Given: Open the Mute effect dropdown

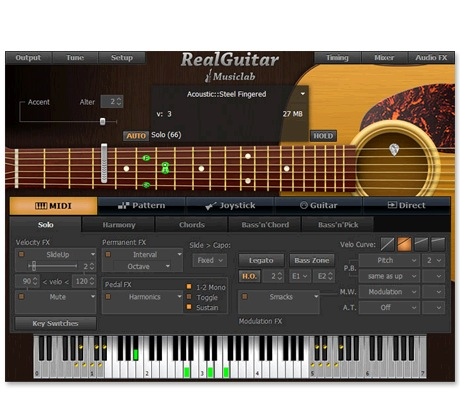Looking at the screenshot, I should [x=93, y=296].
